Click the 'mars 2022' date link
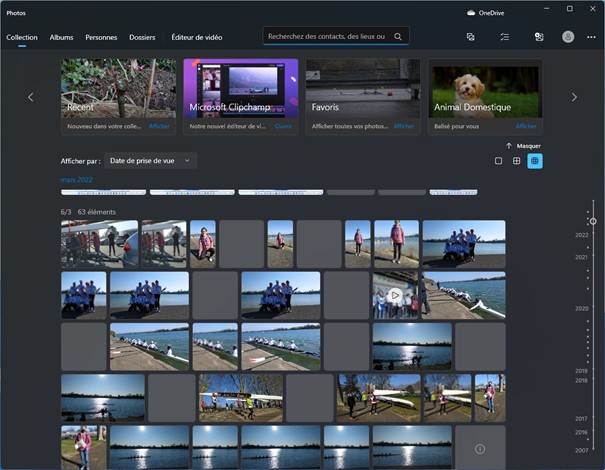Screen dimensions: 605x470 click(x=76, y=180)
